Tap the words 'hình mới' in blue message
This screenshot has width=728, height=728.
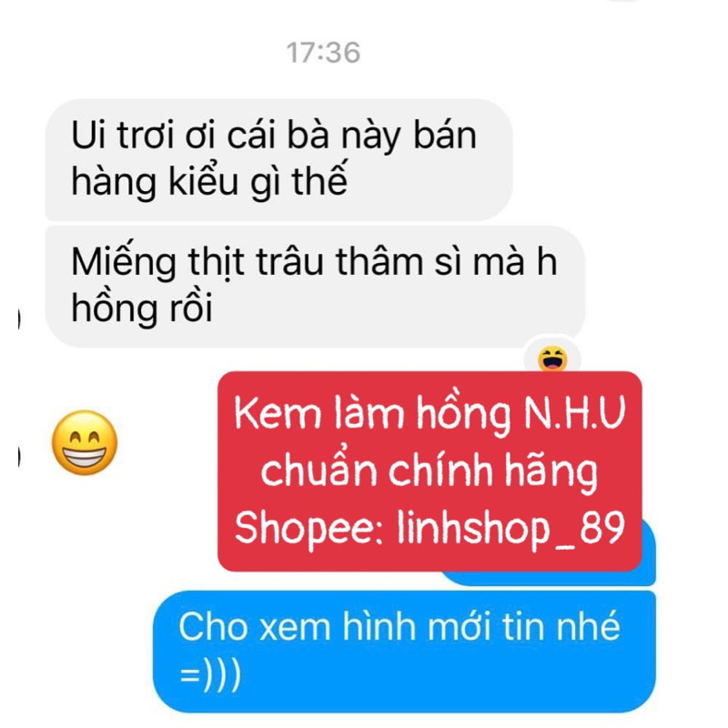(417, 627)
